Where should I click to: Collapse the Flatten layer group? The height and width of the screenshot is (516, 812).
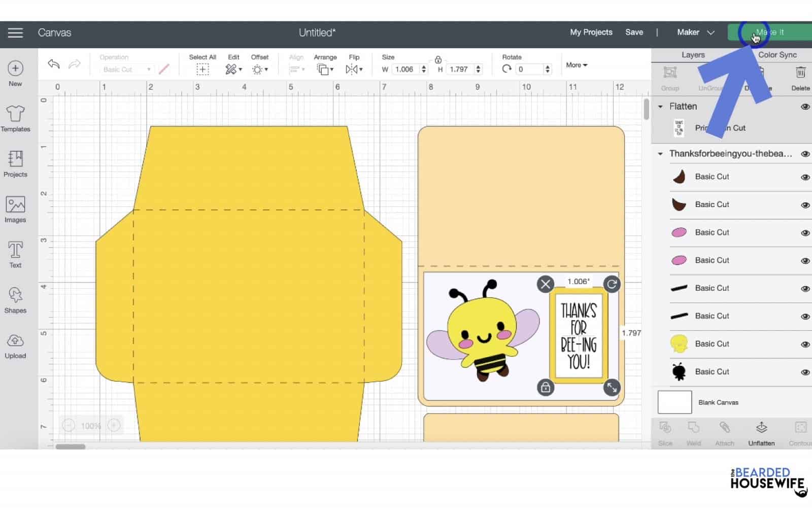pos(660,107)
